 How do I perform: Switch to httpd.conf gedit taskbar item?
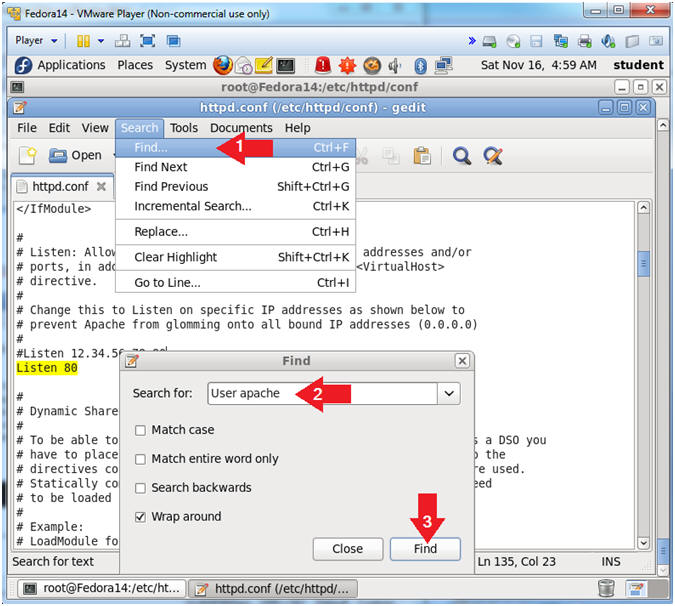273,588
